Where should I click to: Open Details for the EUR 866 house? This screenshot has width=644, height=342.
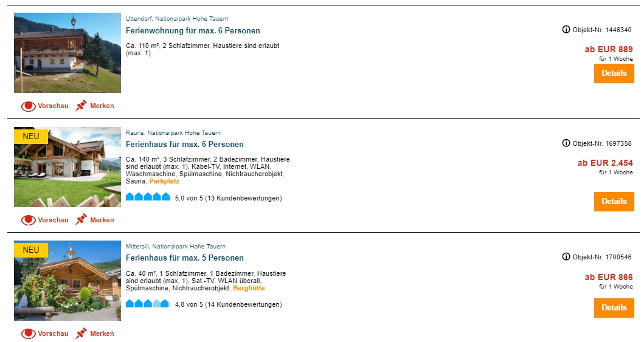point(614,308)
